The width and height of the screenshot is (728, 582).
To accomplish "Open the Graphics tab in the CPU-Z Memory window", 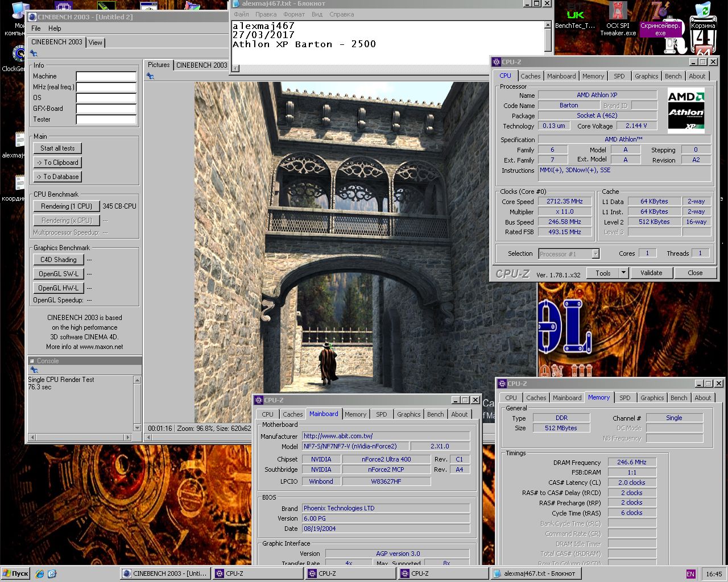I will point(652,398).
